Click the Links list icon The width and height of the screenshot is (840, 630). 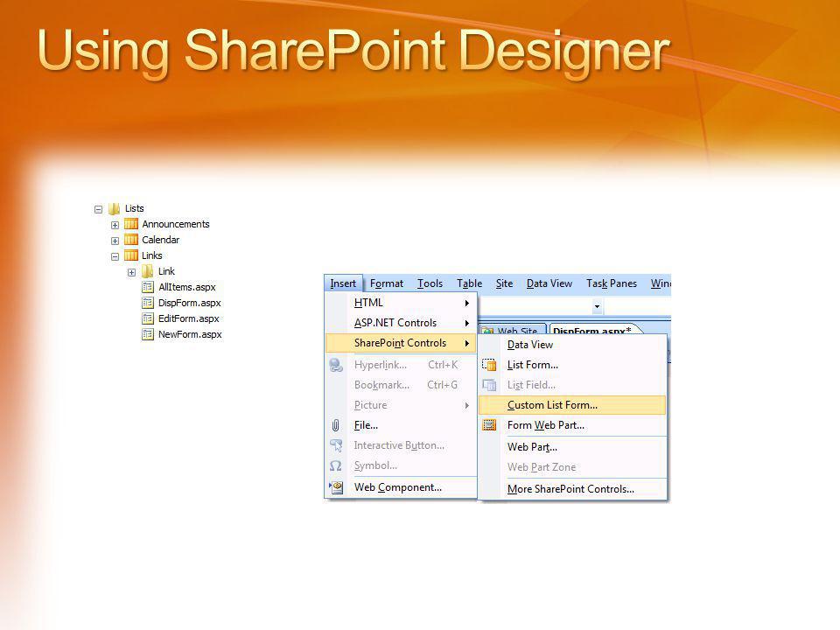[131, 255]
